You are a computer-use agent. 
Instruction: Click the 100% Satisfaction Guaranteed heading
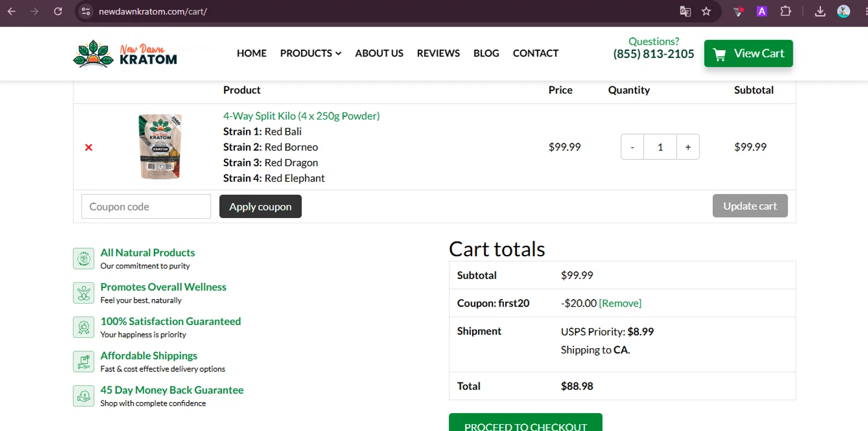pyautogui.click(x=171, y=321)
